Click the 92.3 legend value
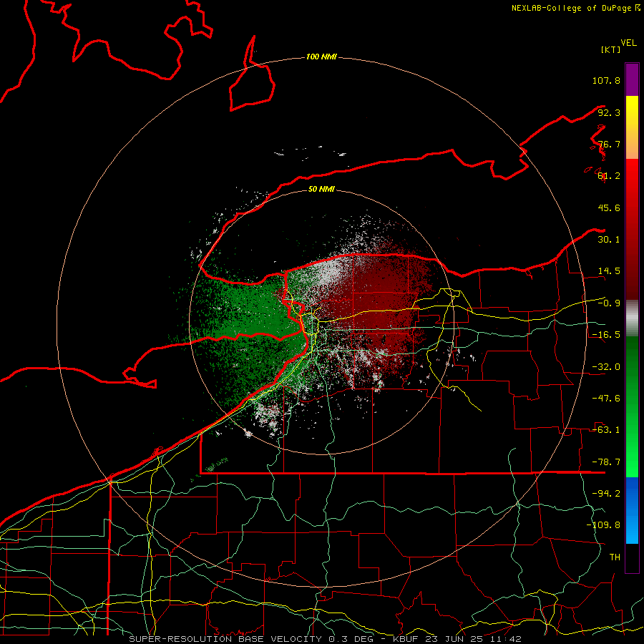 [x=609, y=112]
